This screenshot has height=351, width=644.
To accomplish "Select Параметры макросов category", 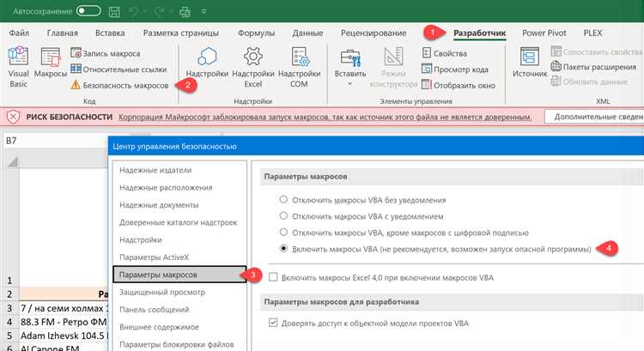I will [x=179, y=275].
